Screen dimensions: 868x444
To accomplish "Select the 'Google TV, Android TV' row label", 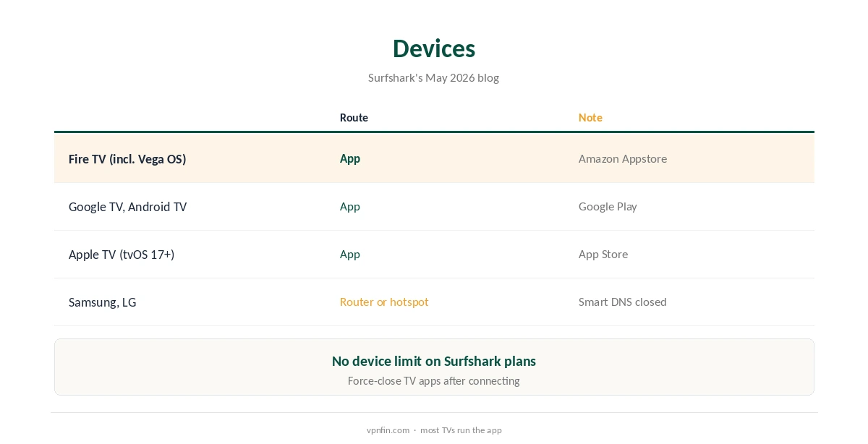I will [x=127, y=207].
